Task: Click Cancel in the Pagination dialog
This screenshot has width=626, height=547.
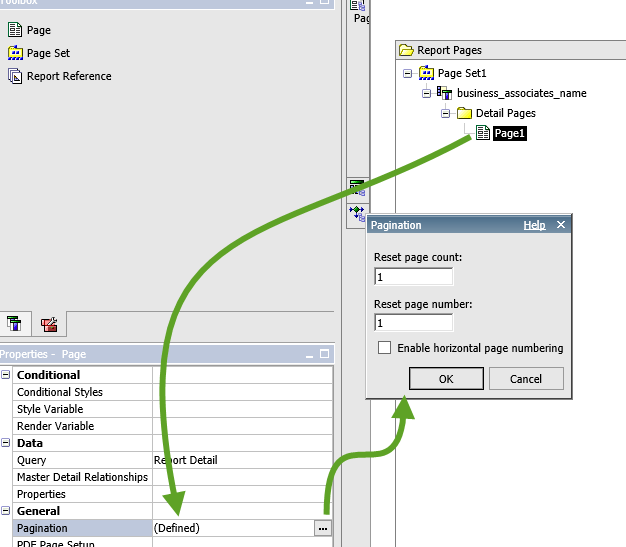Action: (x=526, y=379)
